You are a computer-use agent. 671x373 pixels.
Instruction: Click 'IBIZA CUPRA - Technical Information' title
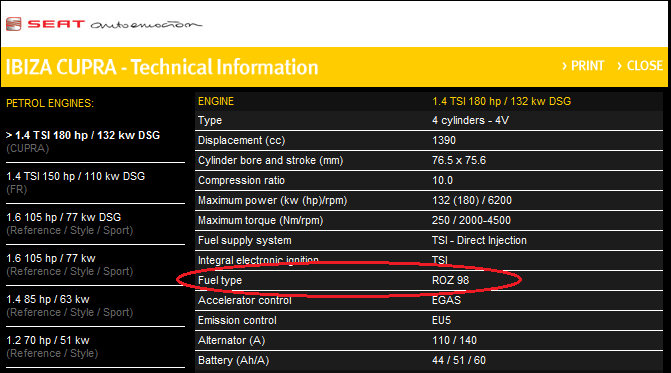pos(162,67)
